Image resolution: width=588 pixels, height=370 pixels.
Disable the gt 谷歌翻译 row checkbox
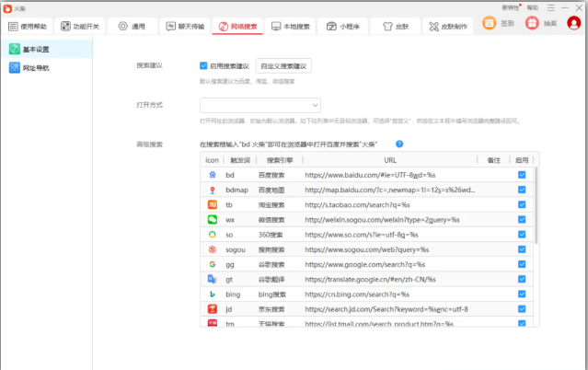point(522,279)
